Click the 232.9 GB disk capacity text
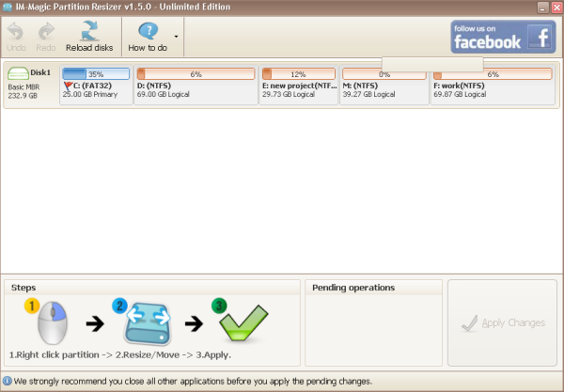This screenshot has width=564, height=392. (23, 96)
